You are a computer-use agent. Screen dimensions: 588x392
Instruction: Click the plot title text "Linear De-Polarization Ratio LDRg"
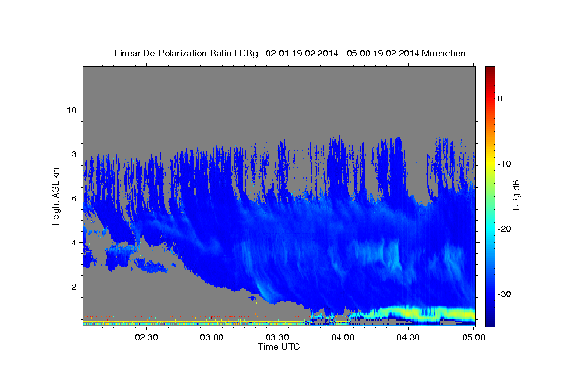(x=186, y=53)
